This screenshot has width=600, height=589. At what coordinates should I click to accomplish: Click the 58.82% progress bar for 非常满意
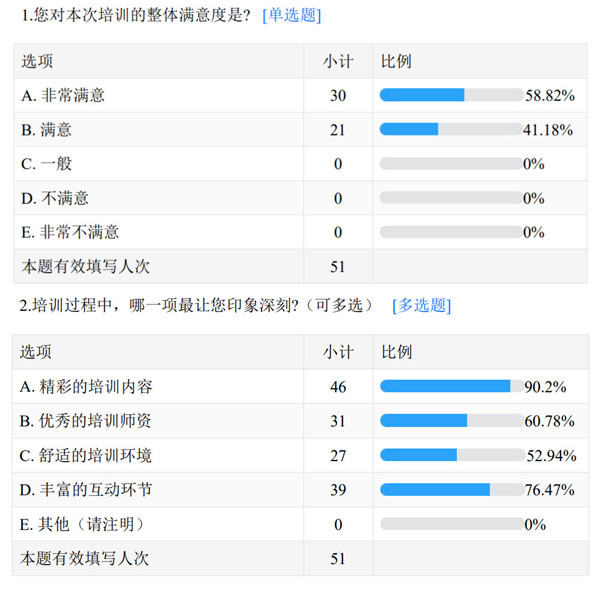pos(451,95)
